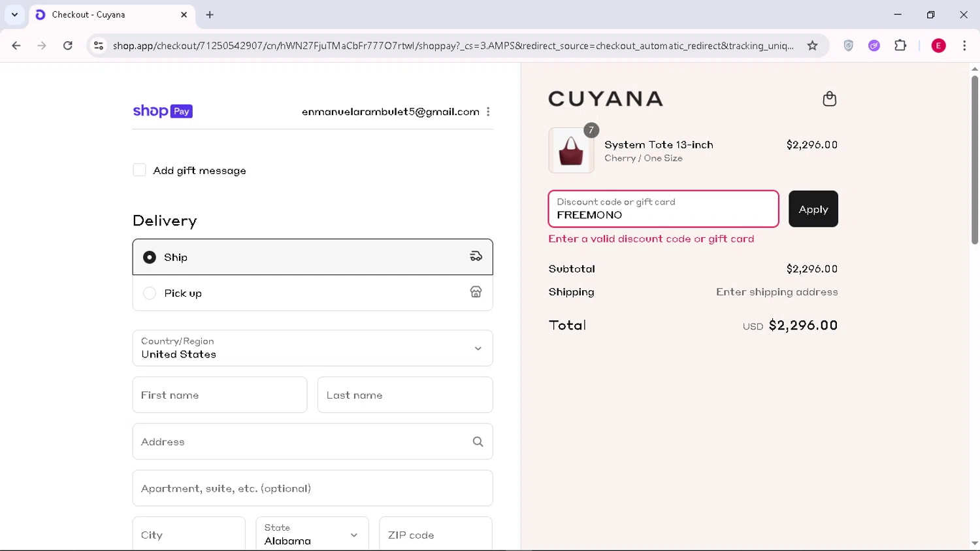This screenshot has height=551, width=980.
Task: Click the System Tote 13-inch product name
Action: [x=659, y=145]
